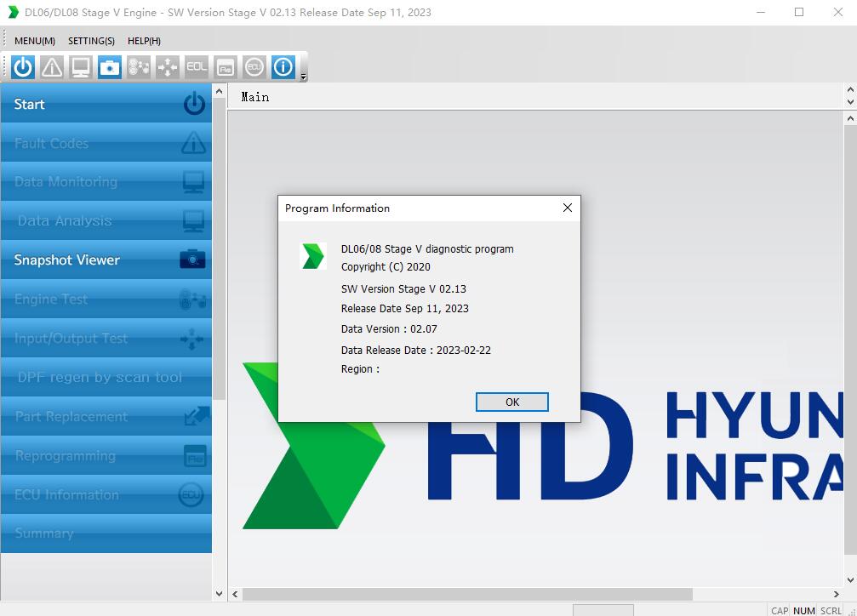857x616 pixels.
Task: Click the sidebar scroll down arrow
Action: (220, 594)
